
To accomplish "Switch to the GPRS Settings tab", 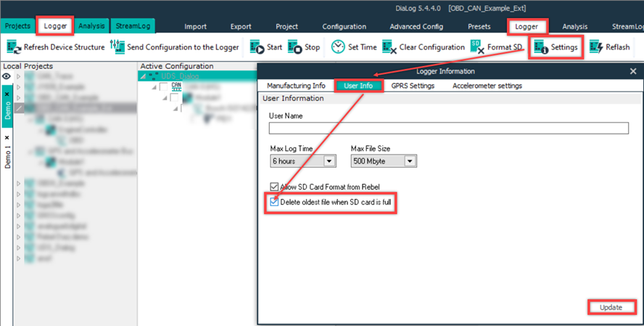I will point(412,86).
